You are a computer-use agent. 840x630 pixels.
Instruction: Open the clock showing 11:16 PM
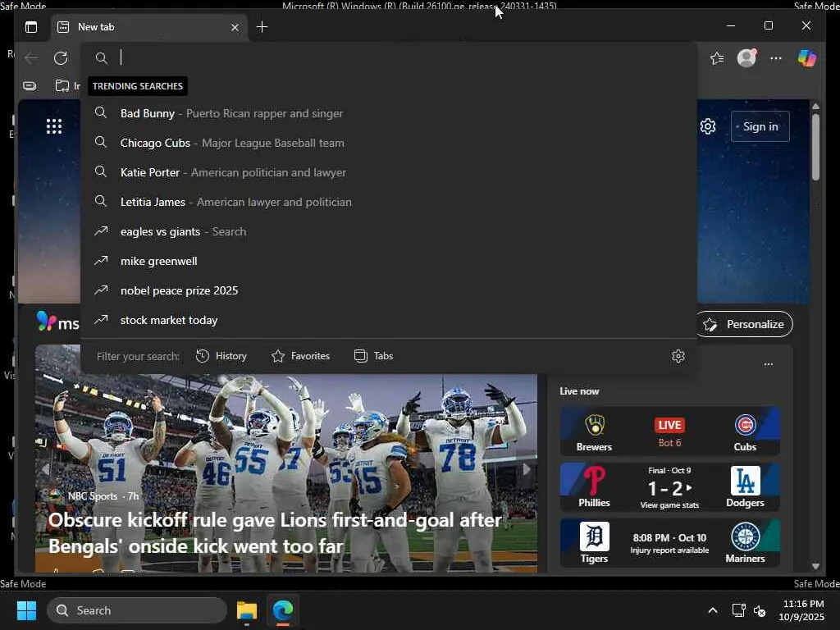tap(802, 610)
